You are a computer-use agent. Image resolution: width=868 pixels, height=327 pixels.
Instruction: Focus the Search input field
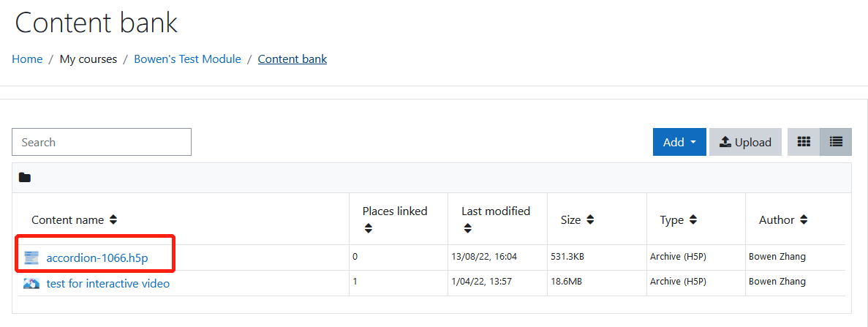[x=102, y=142]
